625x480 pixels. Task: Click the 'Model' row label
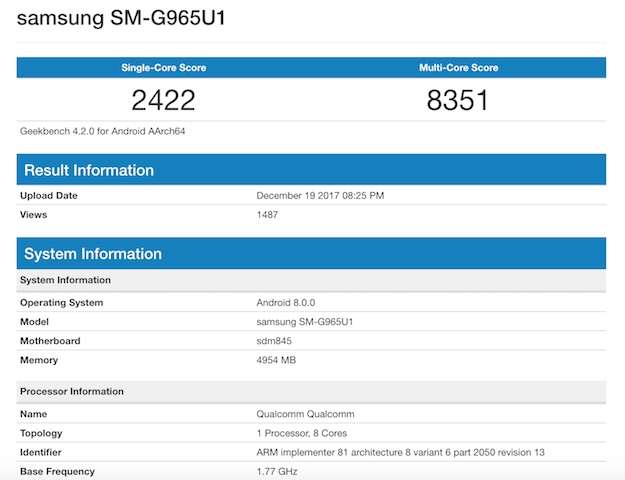[34, 322]
